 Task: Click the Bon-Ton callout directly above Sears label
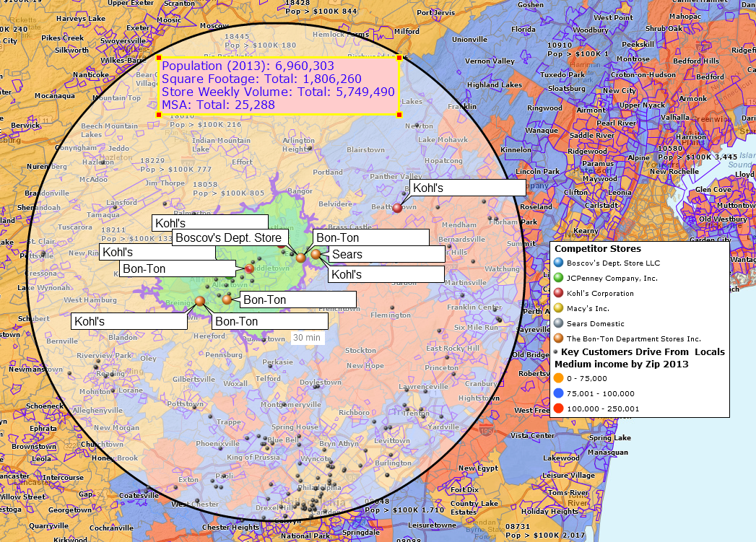370,237
